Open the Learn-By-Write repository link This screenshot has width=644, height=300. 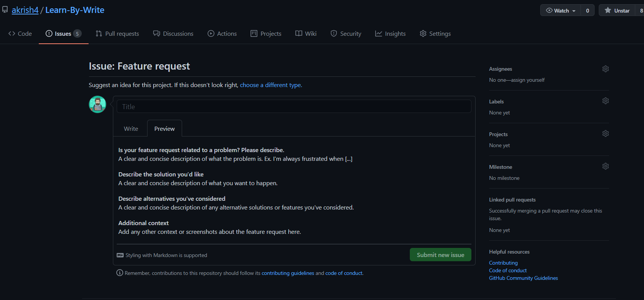75,10
